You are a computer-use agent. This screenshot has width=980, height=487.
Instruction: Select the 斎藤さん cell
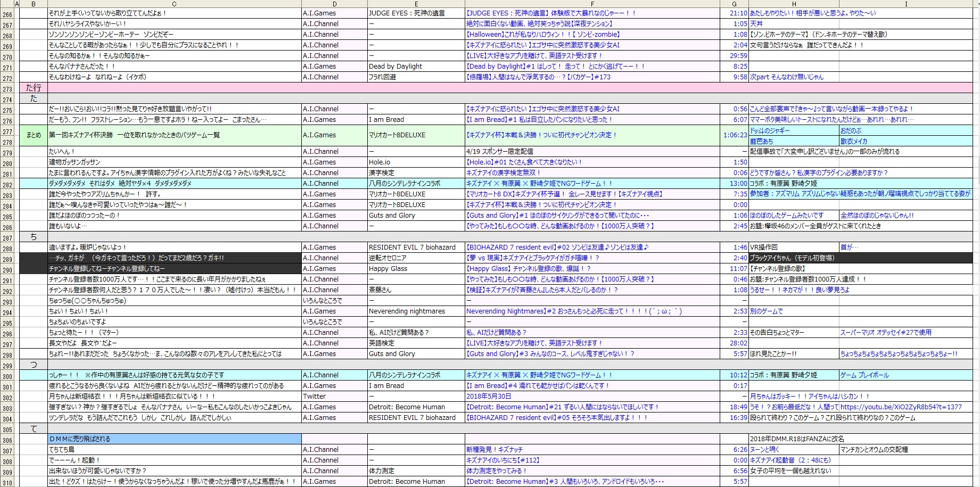click(x=416, y=290)
